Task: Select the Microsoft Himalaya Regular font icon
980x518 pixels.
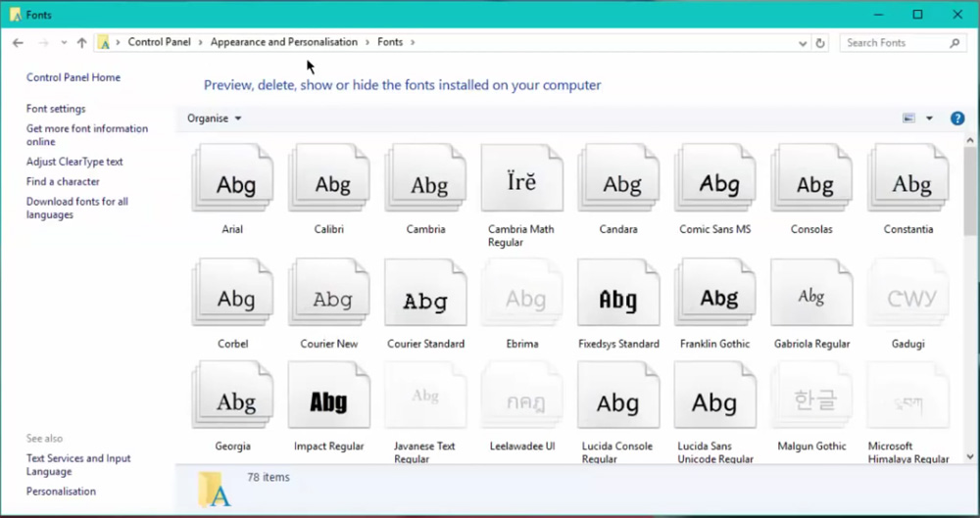Action: point(908,395)
